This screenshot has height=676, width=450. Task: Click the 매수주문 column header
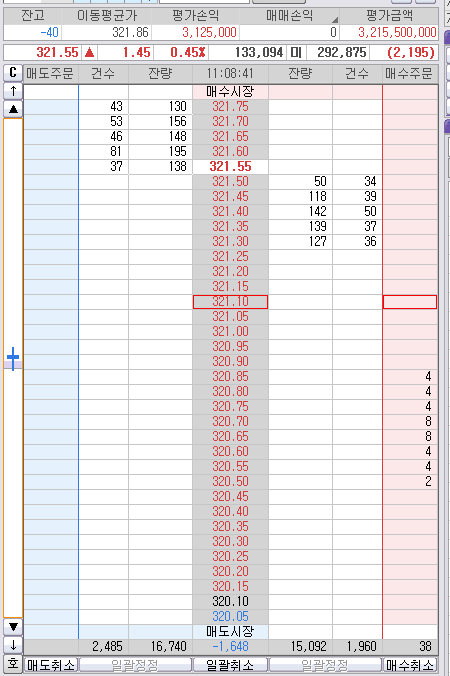coord(410,74)
